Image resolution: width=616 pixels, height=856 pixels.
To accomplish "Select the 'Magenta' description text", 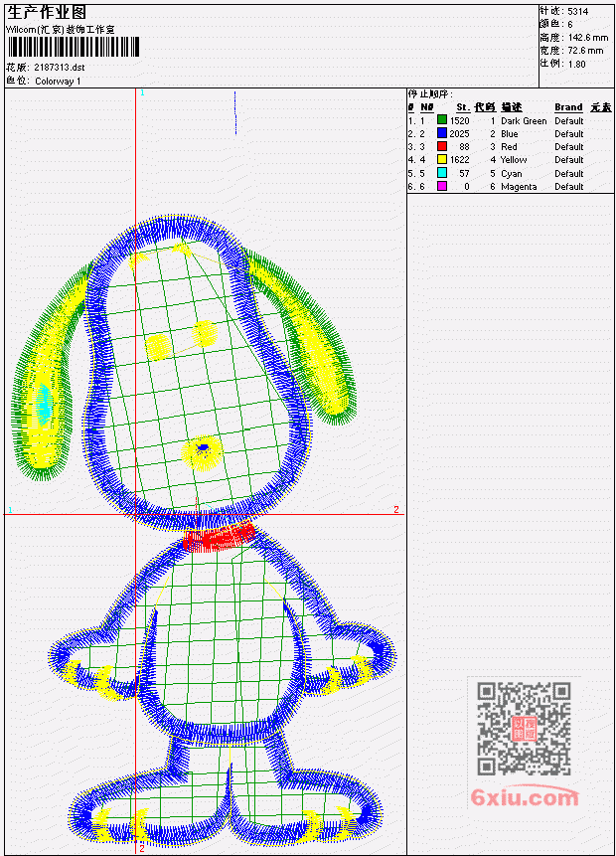I will tap(519, 187).
